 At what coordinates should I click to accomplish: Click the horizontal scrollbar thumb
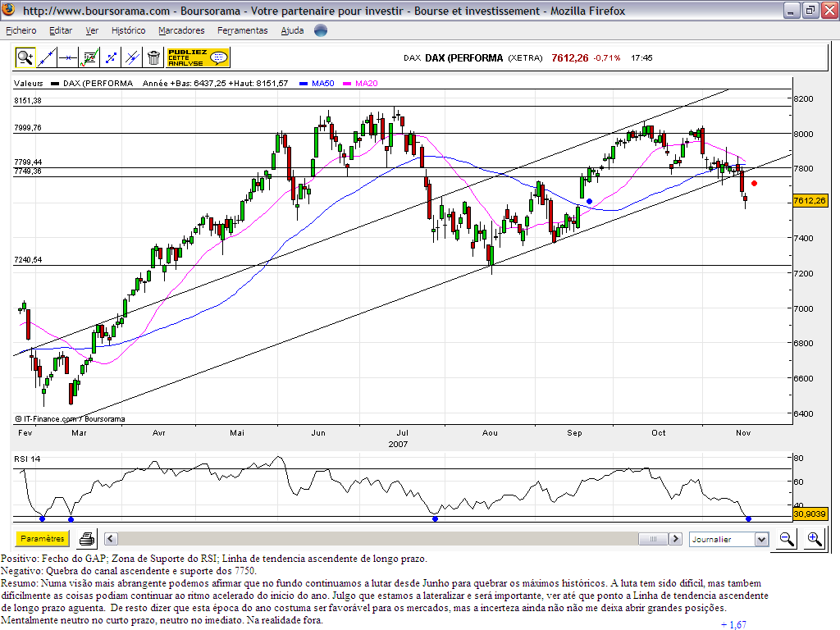tap(653, 539)
